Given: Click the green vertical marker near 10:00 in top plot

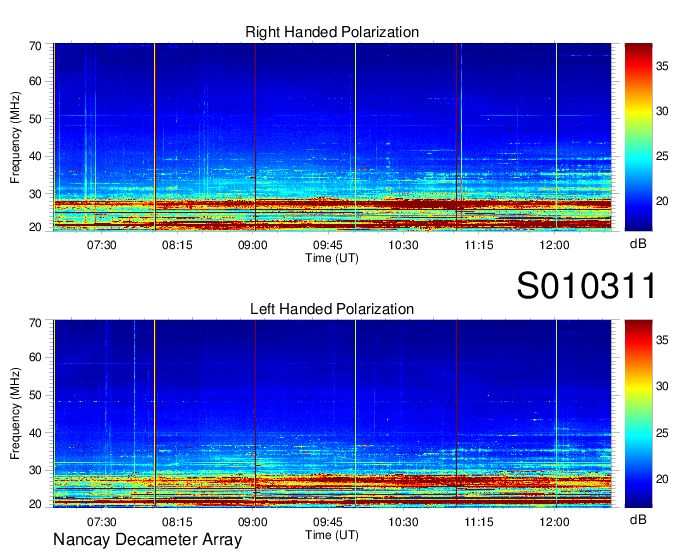Looking at the screenshot, I should click(x=356, y=137).
